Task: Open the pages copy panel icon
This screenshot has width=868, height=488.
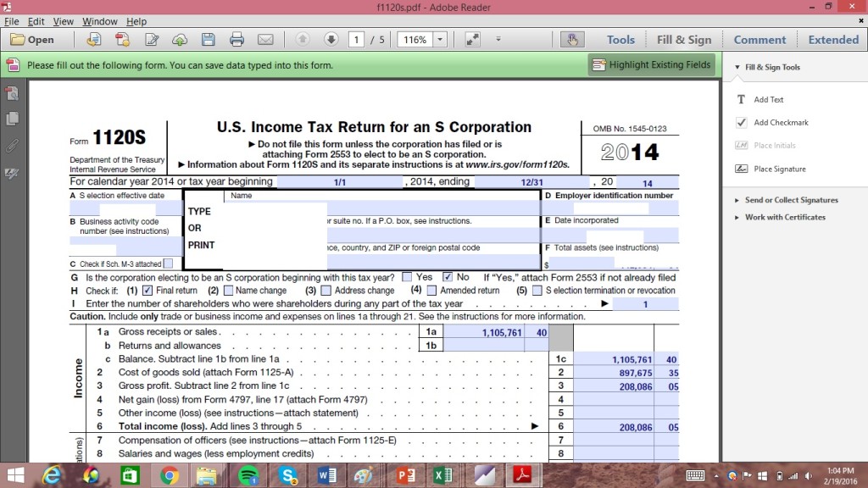Action: coord(12,119)
